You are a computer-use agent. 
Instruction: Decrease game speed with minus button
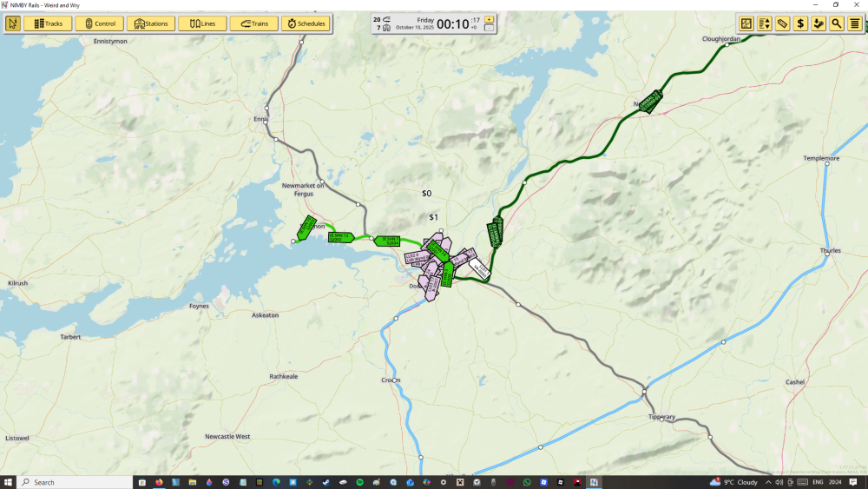coord(489,28)
